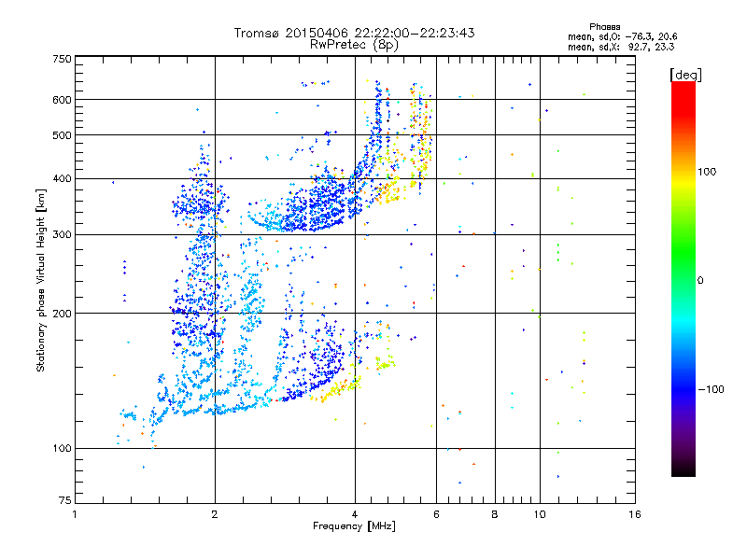The image size is (747, 560).
Task: Click the y-axis tick label '200'
Action: pyautogui.click(x=63, y=314)
